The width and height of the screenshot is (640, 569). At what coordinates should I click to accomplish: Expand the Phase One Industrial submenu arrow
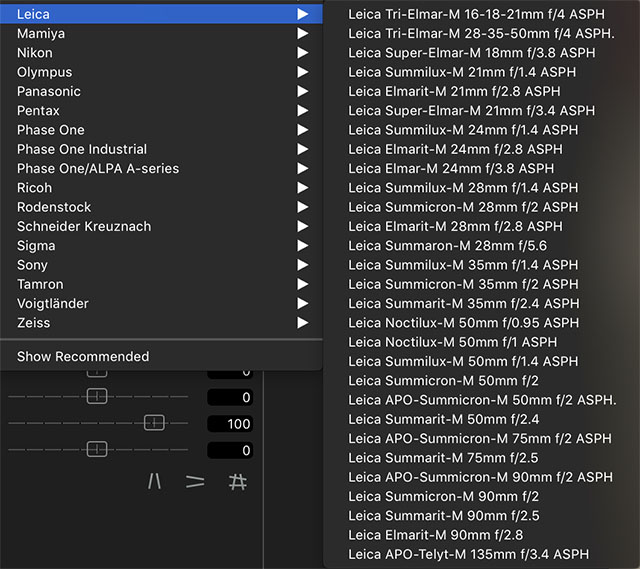302,149
